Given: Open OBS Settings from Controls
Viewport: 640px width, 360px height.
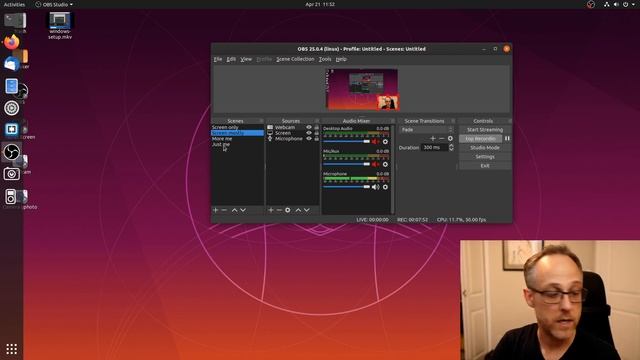Looking at the screenshot, I should (x=485, y=157).
